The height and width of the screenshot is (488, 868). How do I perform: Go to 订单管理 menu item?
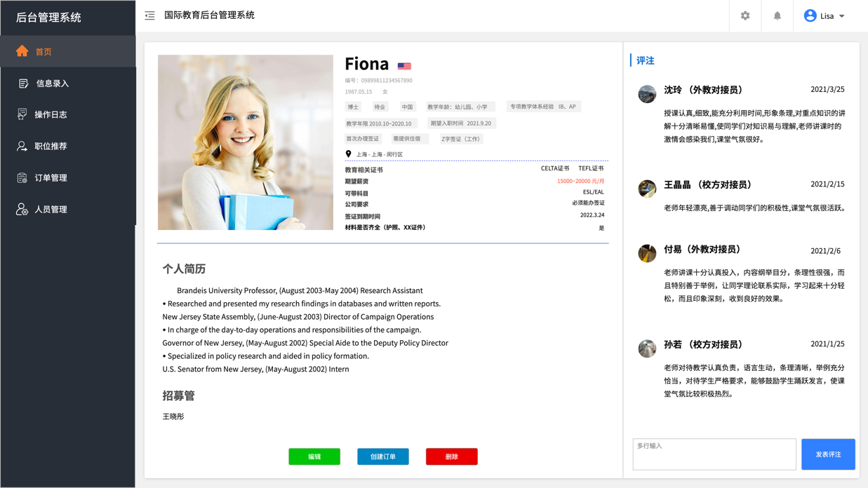pos(51,178)
